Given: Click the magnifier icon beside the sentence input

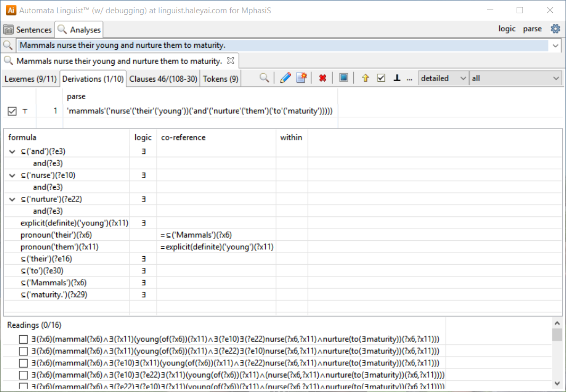Looking at the screenshot, I should click(x=7, y=45).
